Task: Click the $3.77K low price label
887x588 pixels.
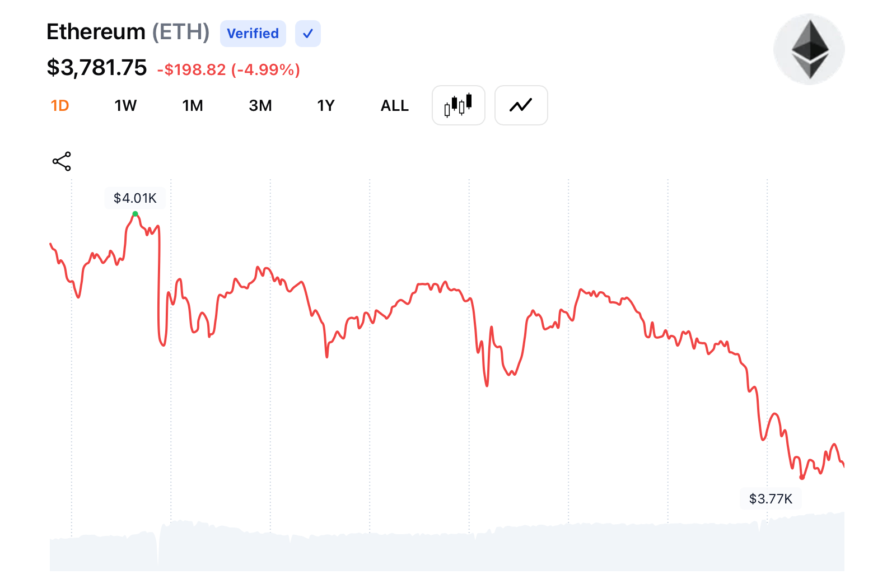Action: click(771, 499)
